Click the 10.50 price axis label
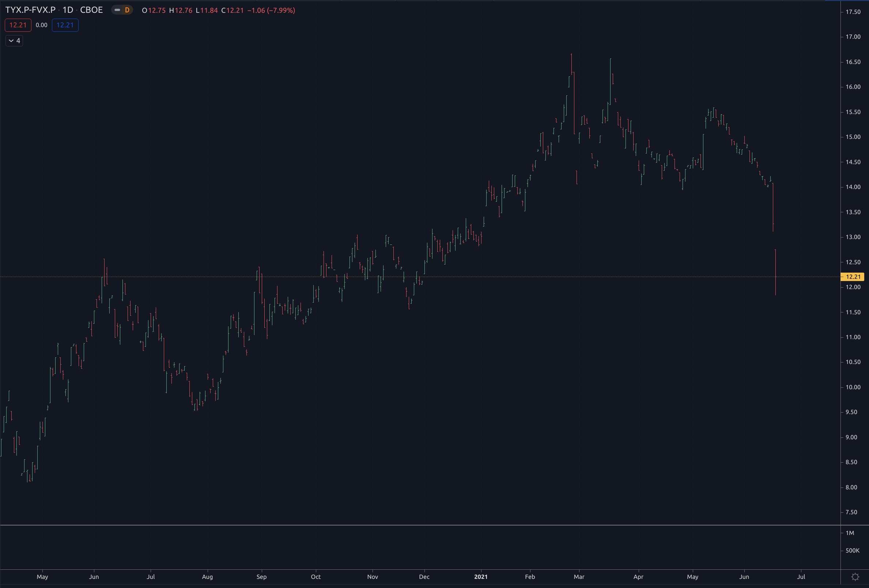This screenshot has height=588, width=869. pyautogui.click(x=853, y=362)
